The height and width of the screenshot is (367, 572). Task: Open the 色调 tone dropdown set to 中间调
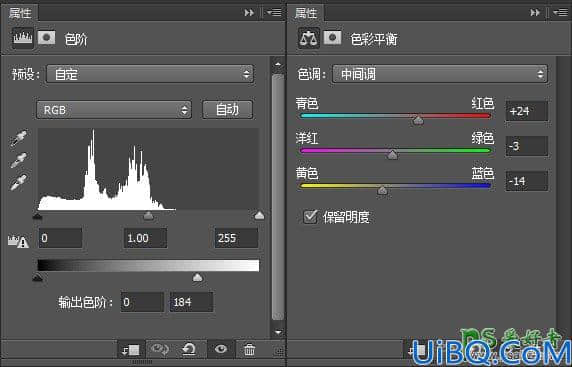[440, 74]
